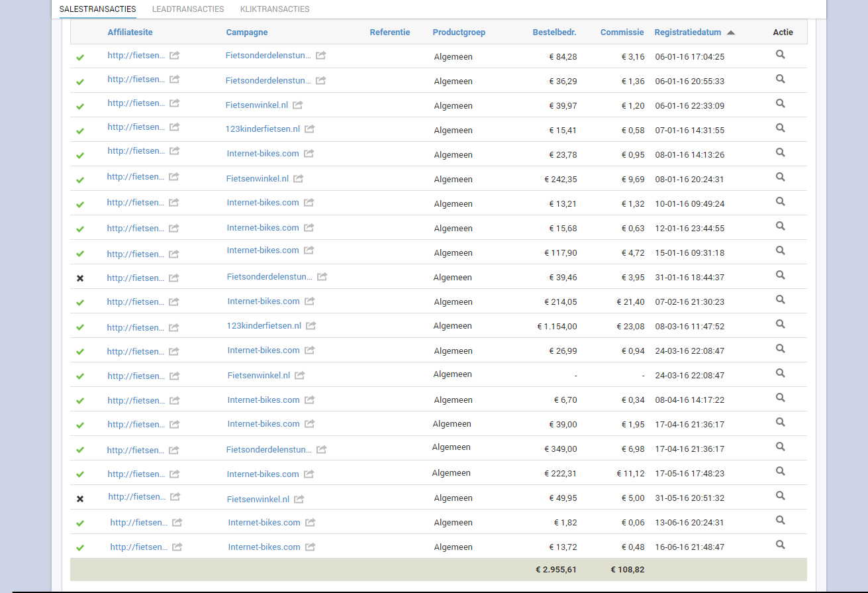Screen dimensions: 868x593
Task: Click external link icon beside Internet-bikes.com, € 23,78 row
Action: pyautogui.click(x=309, y=153)
